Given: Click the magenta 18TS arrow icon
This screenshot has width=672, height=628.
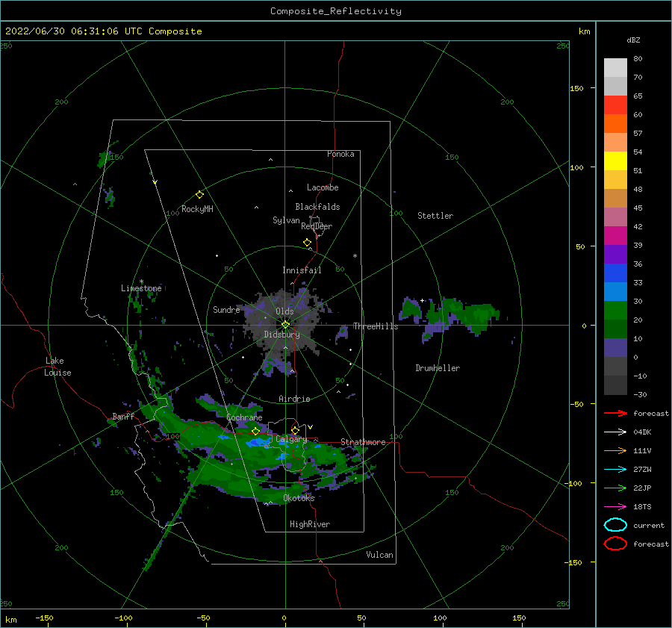Looking at the screenshot, I should click(x=615, y=507).
